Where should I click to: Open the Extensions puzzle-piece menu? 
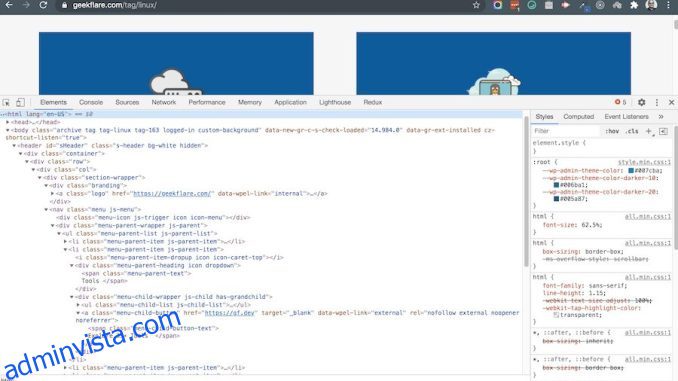point(634,5)
